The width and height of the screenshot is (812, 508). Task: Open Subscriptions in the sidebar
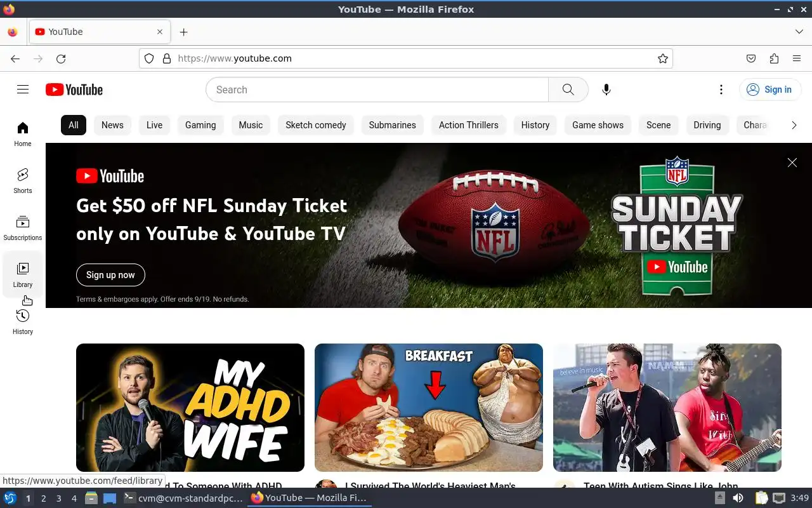23,228
